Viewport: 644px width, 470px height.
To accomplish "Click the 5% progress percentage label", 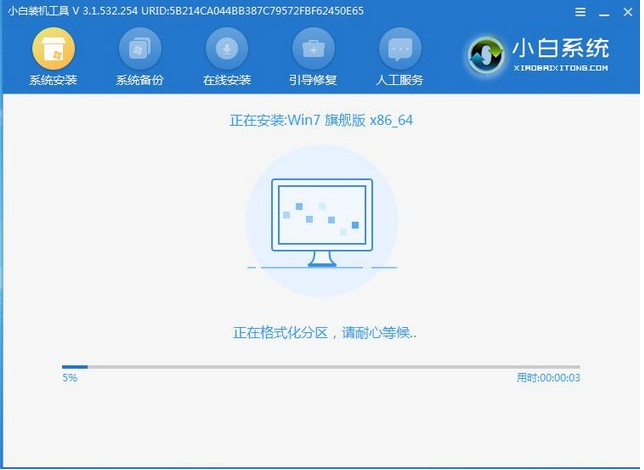I will (x=69, y=379).
